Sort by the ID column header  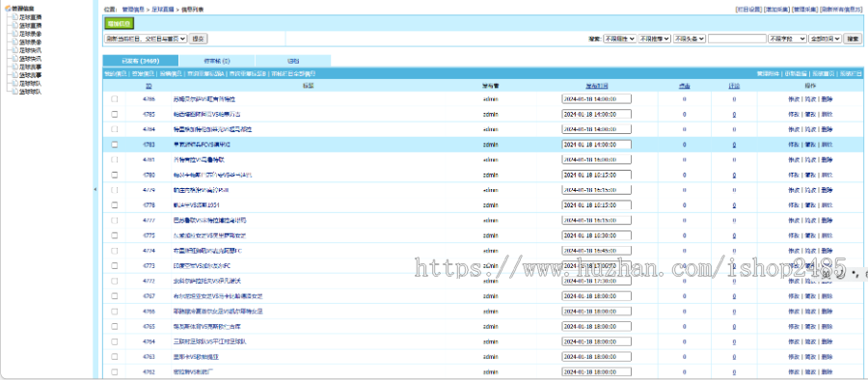coord(149,86)
